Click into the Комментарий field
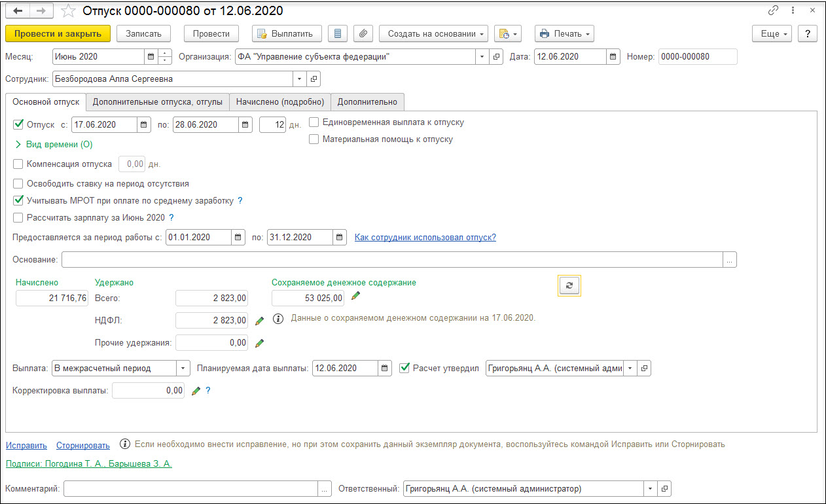This screenshot has width=826, height=504. click(191, 488)
